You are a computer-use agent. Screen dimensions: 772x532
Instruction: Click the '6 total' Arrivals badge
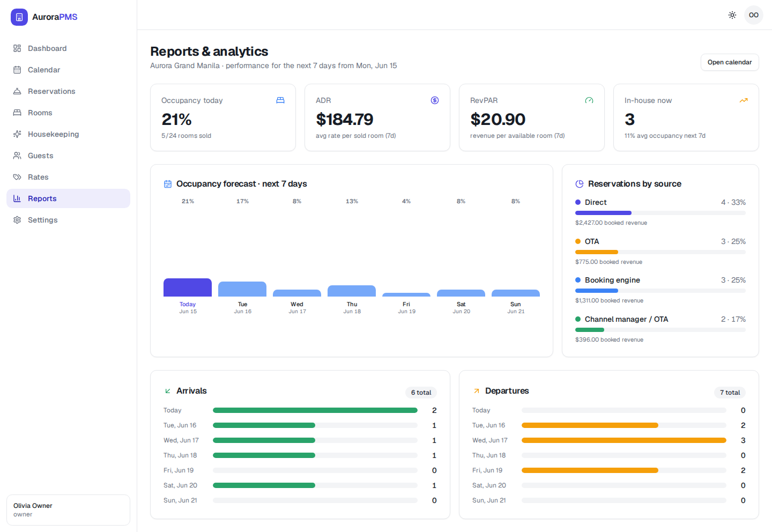pos(421,393)
